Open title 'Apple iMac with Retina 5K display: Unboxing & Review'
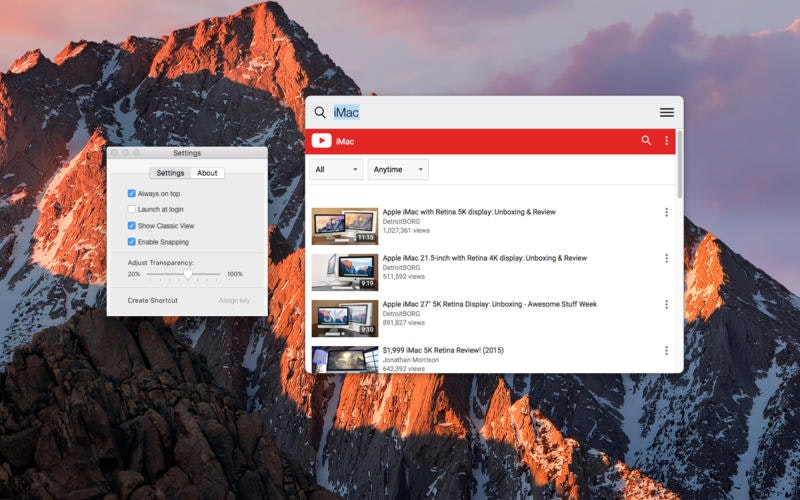The height and width of the screenshot is (500, 800). pos(469,212)
